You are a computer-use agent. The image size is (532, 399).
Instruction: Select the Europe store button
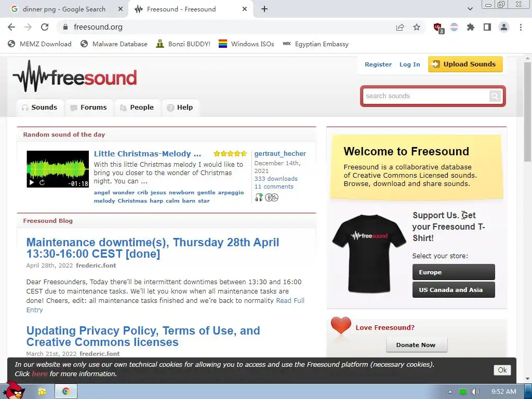tap(454, 272)
